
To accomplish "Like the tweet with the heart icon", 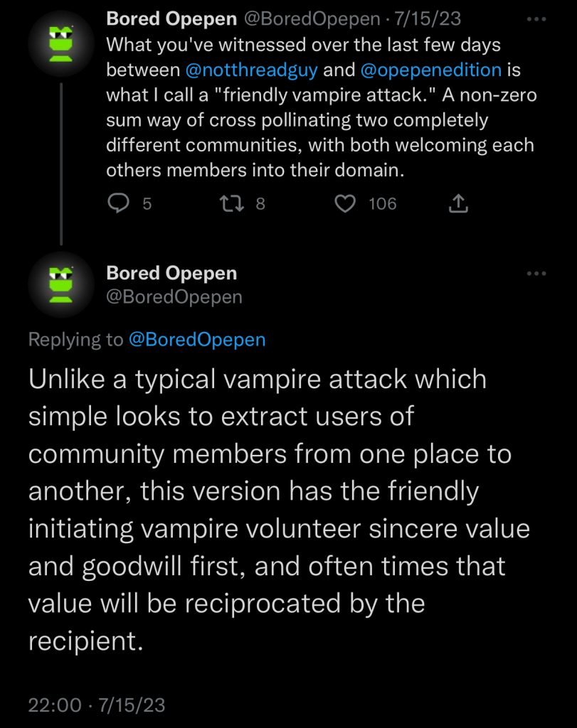I will [345, 204].
